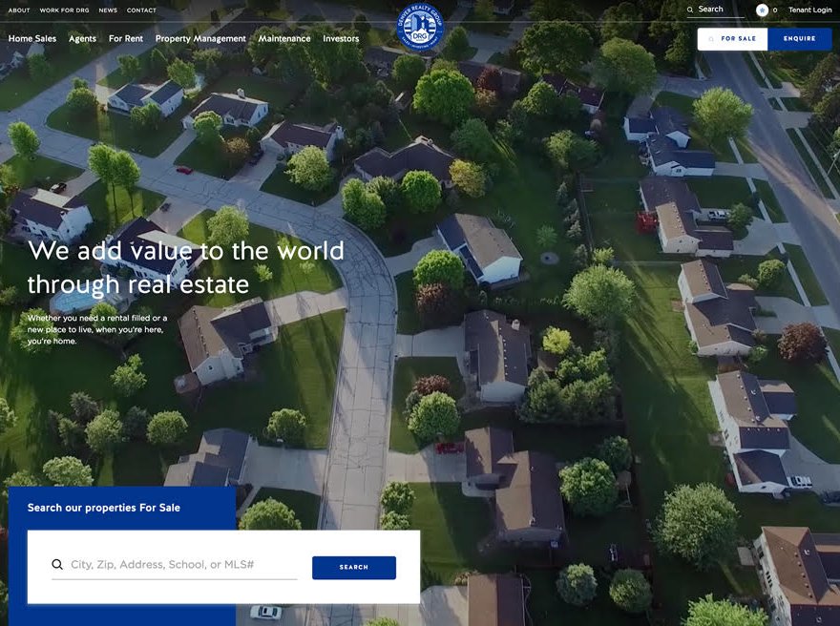Open Property Management menu item
This screenshot has width=840, height=626.
pyautogui.click(x=200, y=38)
